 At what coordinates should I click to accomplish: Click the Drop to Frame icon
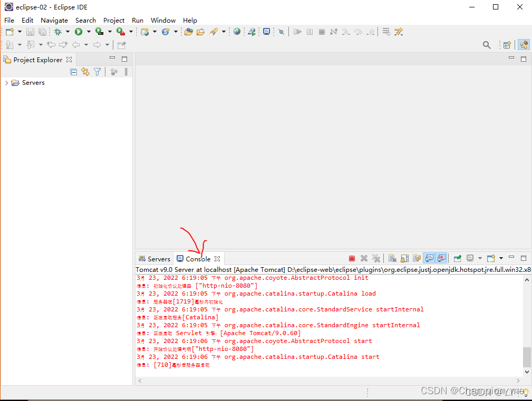point(386,32)
